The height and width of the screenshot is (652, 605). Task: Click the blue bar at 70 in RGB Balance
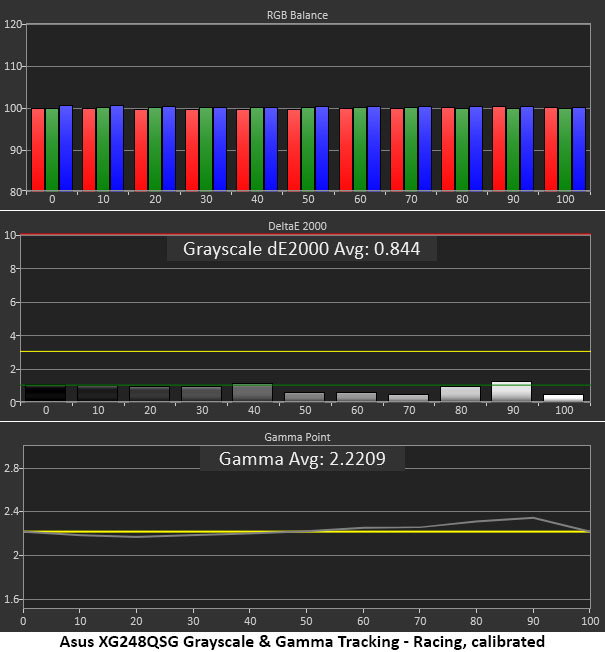[425, 148]
